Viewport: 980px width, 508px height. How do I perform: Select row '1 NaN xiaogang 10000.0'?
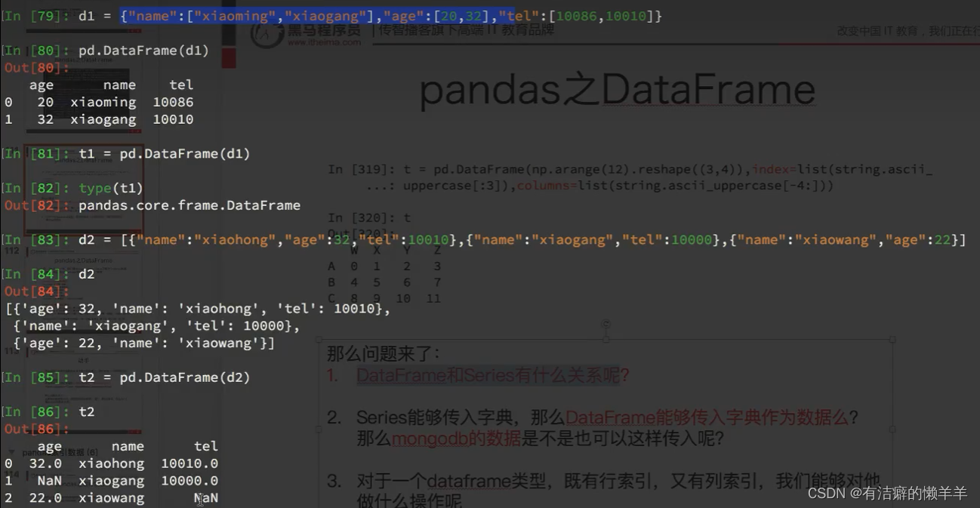111,481
